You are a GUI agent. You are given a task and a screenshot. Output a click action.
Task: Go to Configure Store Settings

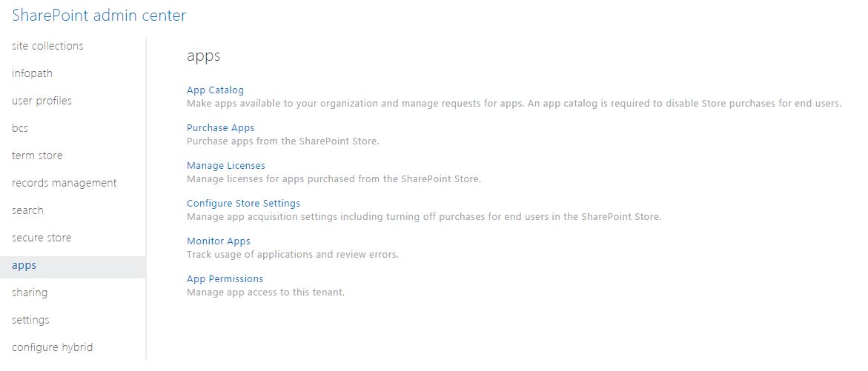tap(243, 204)
